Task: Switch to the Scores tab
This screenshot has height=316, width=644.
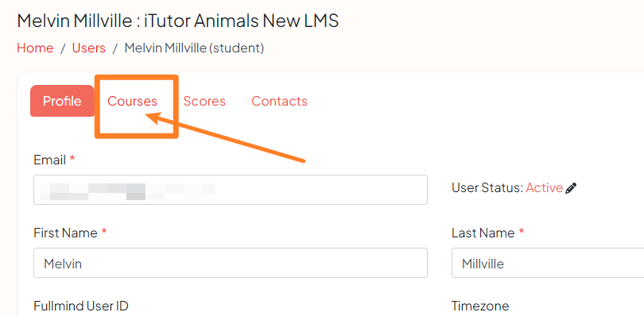Action: pos(204,101)
